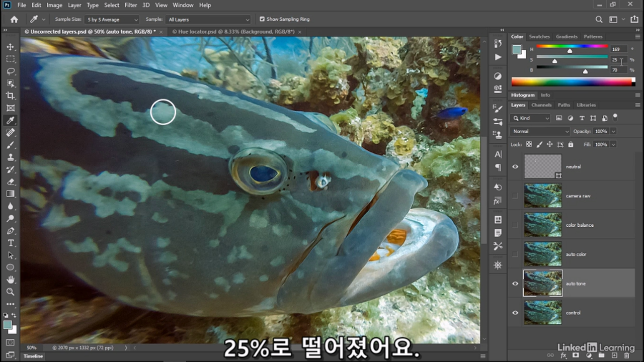644x362 pixels.
Task: Select the Rectangular Marquee tool
Action: pyautogui.click(x=10, y=59)
